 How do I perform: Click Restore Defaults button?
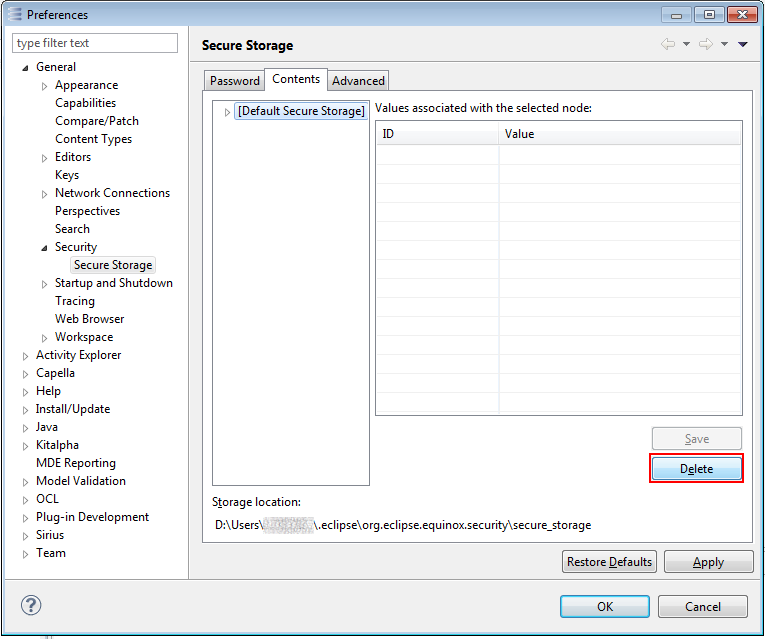609,562
